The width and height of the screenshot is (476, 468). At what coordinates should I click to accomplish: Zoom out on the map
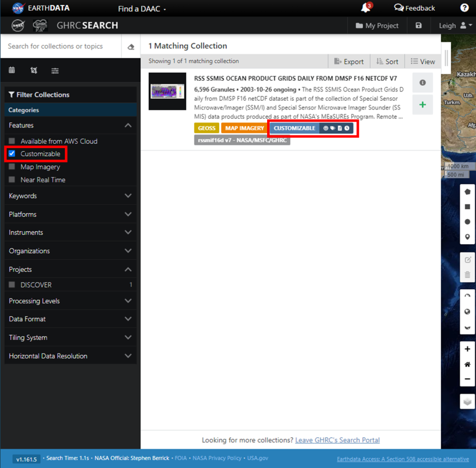point(468,379)
